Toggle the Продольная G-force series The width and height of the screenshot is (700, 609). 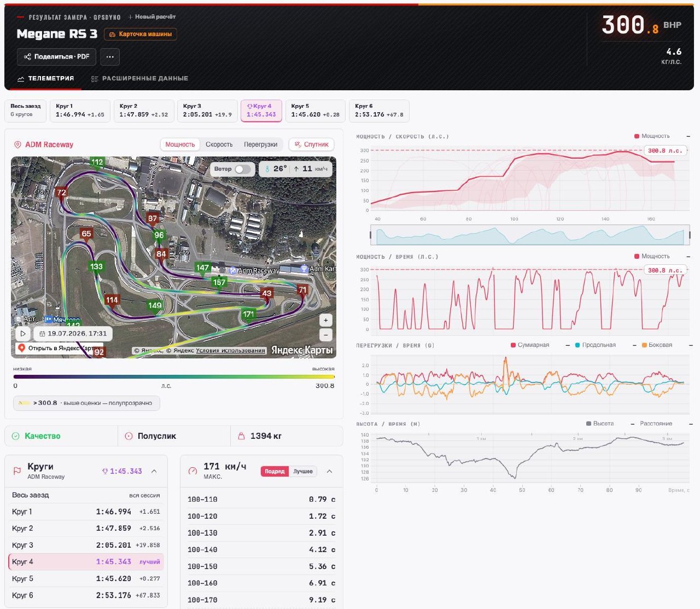coord(596,345)
